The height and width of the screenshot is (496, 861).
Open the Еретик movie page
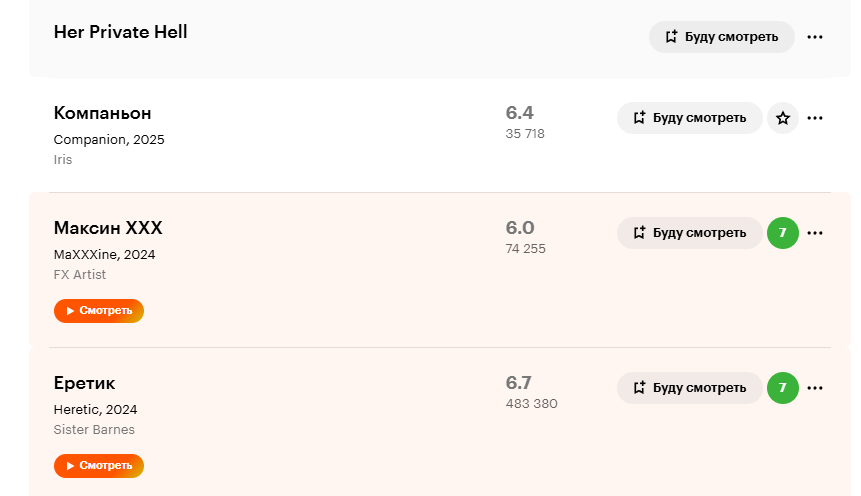84,383
